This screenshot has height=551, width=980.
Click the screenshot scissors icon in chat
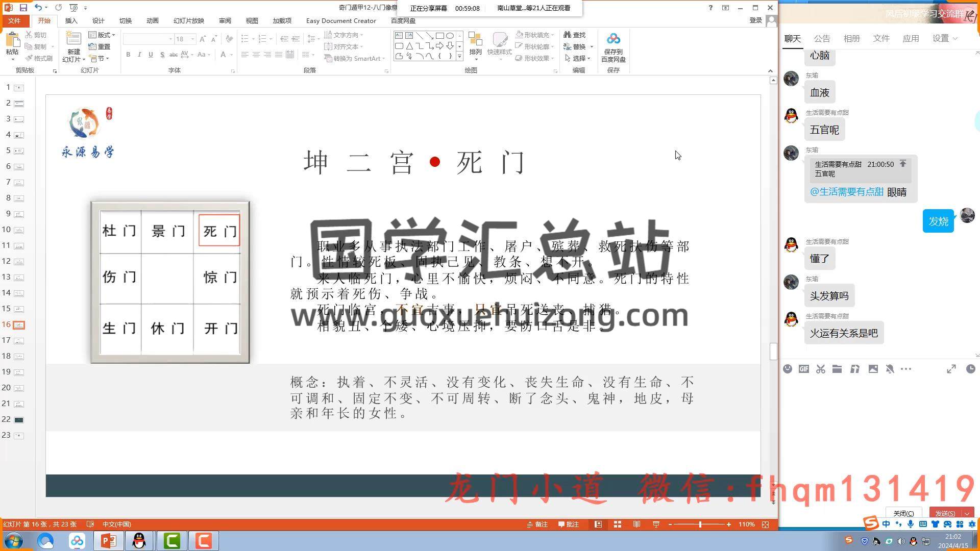click(x=820, y=369)
